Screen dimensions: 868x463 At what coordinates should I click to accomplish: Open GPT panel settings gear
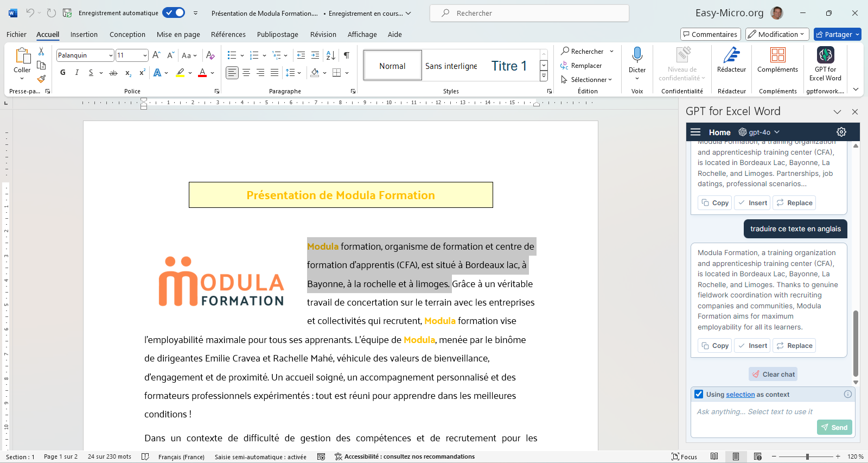tap(841, 132)
